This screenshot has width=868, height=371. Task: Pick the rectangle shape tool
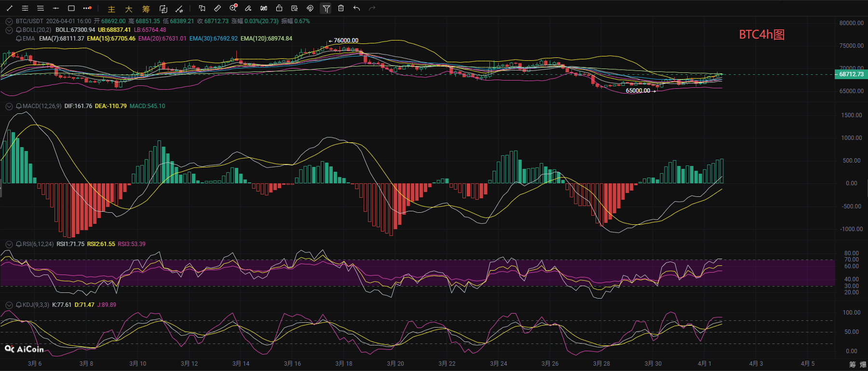(71, 8)
